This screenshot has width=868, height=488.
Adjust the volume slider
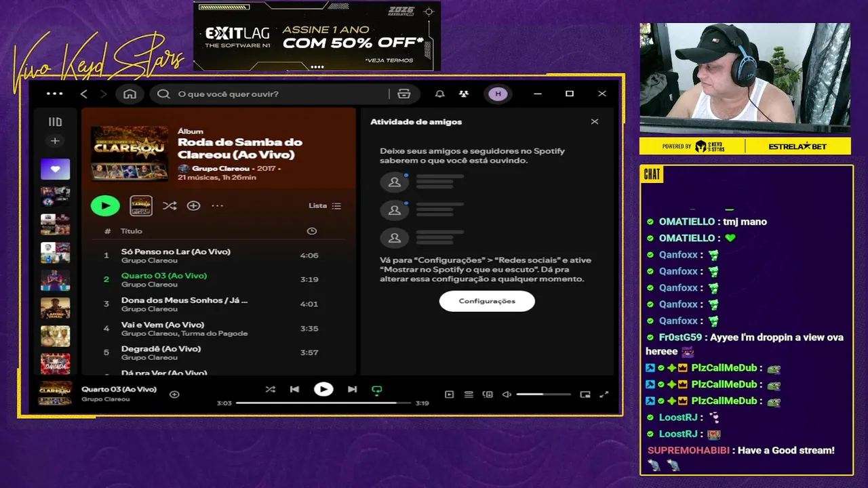tap(543, 394)
